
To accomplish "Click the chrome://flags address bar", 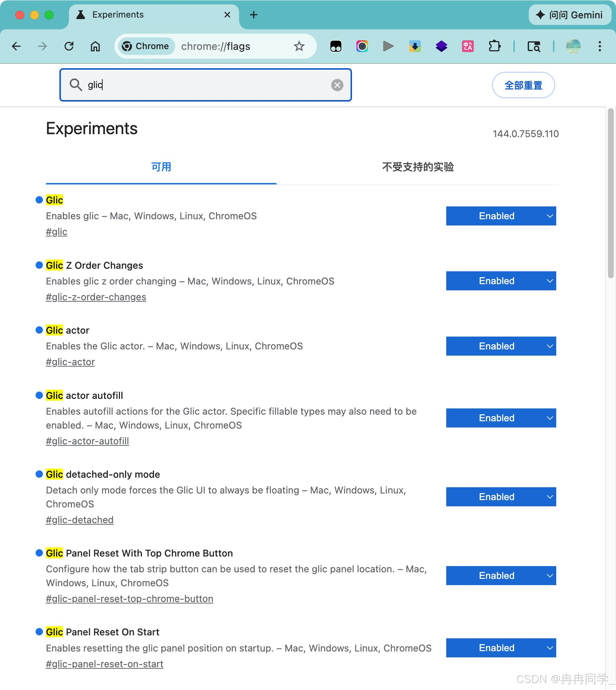I will click(216, 46).
